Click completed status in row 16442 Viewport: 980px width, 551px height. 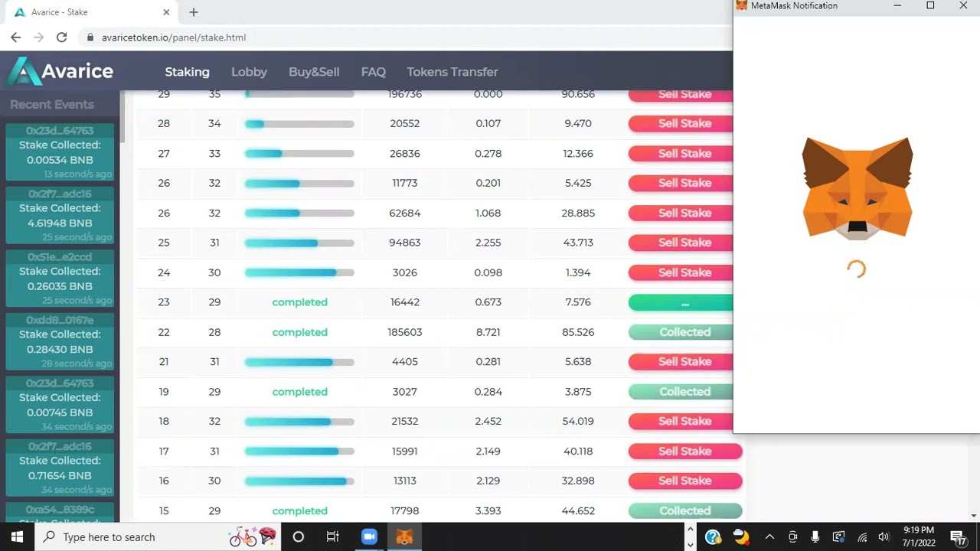(299, 302)
